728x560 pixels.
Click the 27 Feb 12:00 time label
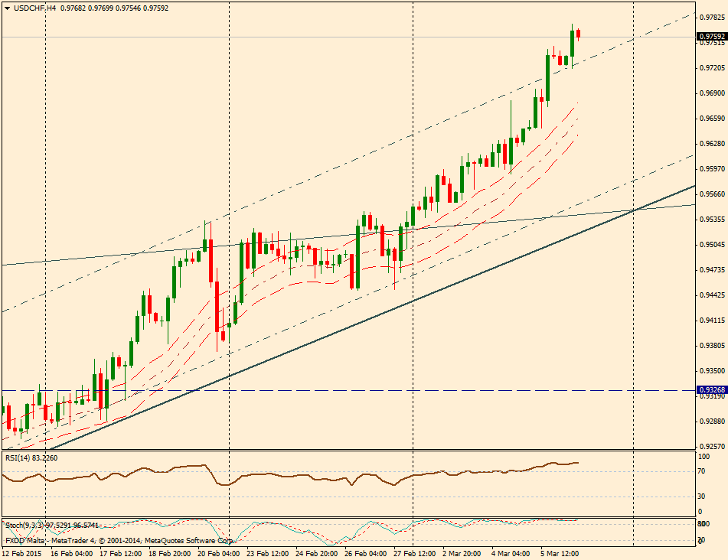(x=413, y=552)
